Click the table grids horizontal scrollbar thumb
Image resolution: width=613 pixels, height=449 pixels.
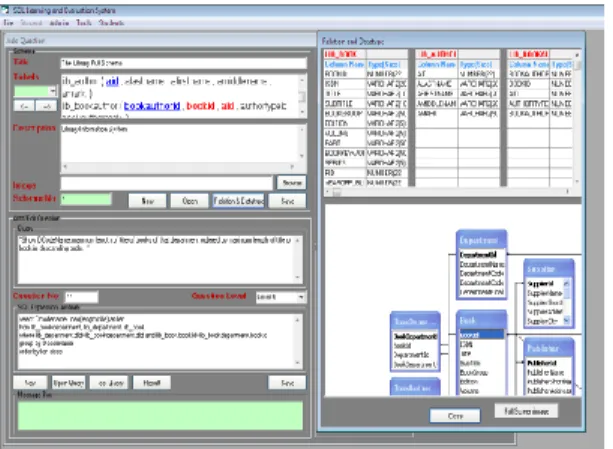337,191
